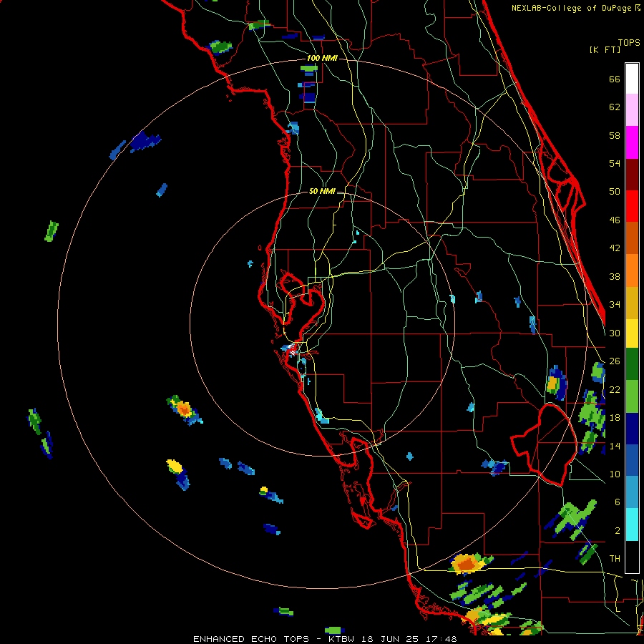Click the 100 NMI range ring label
The image size is (644, 644).
coord(322,59)
